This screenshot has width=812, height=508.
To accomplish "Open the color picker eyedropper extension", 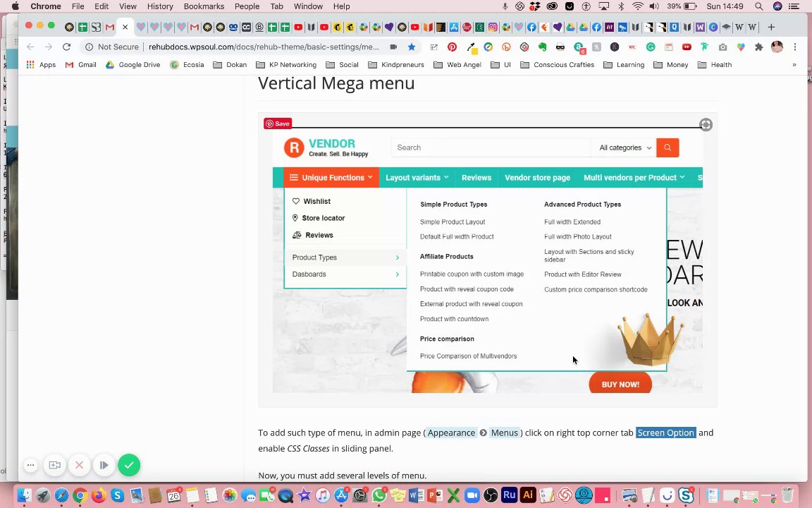I will [x=472, y=48].
